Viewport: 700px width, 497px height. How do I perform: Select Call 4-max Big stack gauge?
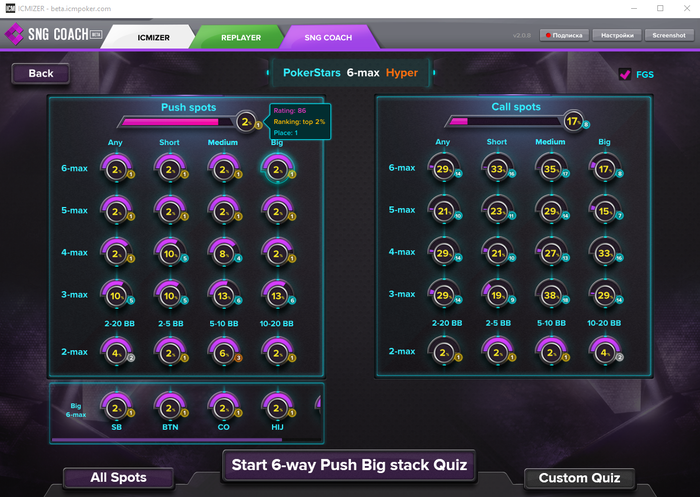coord(605,252)
